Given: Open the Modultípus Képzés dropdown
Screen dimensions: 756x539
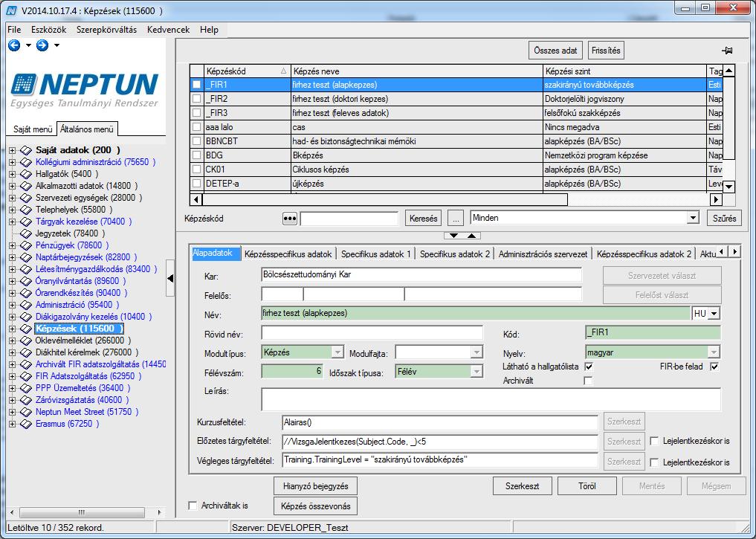Looking at the screenshot, I should click(x=337, y=352).
